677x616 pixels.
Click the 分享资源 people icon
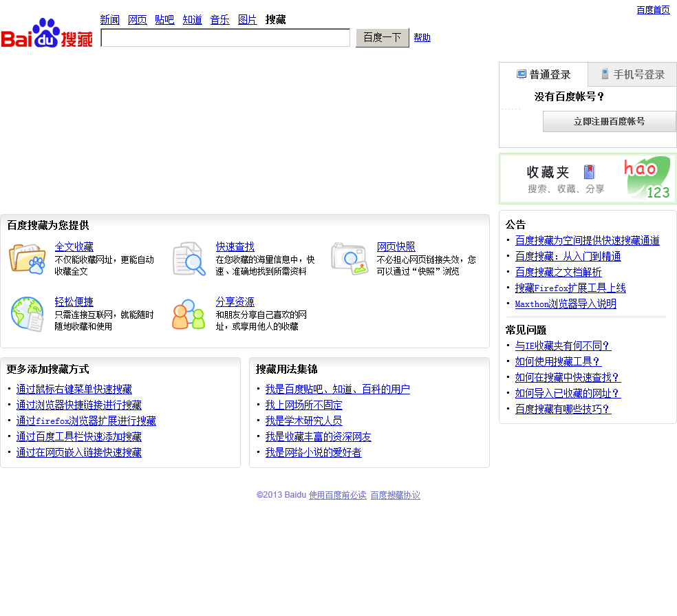(x=189, y=314)
